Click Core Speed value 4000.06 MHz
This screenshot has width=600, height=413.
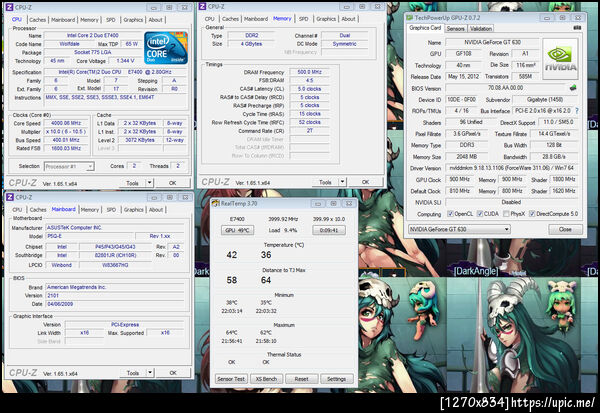(66, 123)
